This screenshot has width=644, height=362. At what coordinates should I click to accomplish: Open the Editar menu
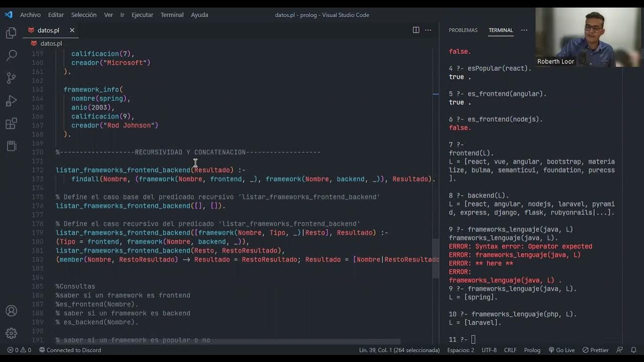pos(56,15)
